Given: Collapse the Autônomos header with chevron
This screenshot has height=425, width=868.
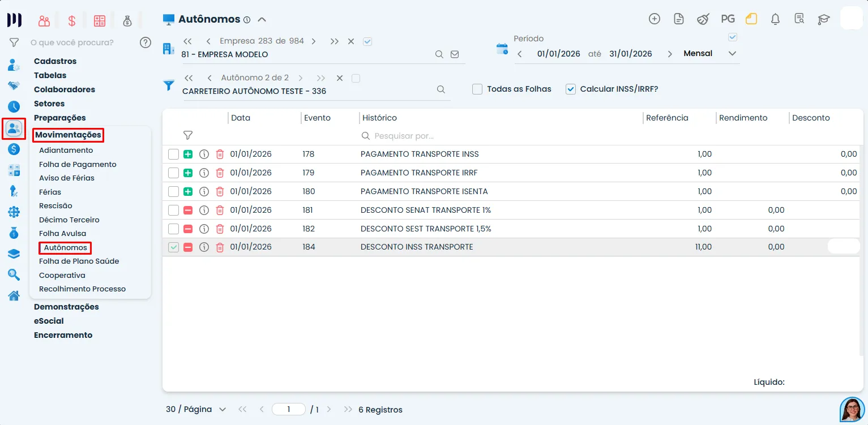Looking at the screenshot, I should [x=262, y=19].
